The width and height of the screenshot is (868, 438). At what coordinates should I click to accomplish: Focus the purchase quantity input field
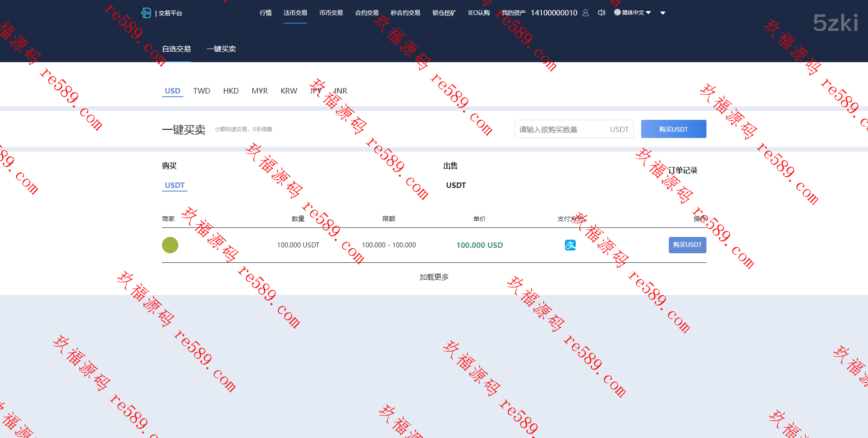click(x=560, y=129)
